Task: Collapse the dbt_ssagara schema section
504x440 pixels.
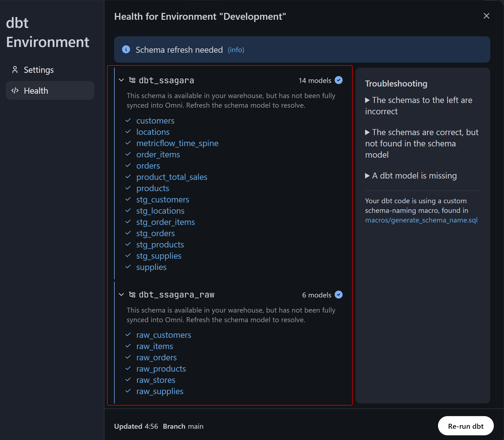Action: (x=121, y=80)
